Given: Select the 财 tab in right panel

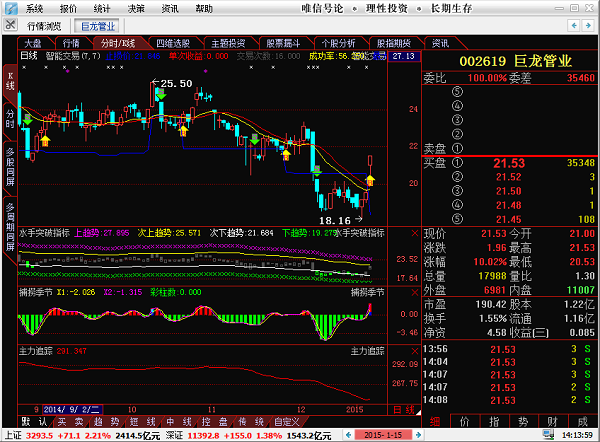Looking at the screenshot, I should [x=553, y=422].
